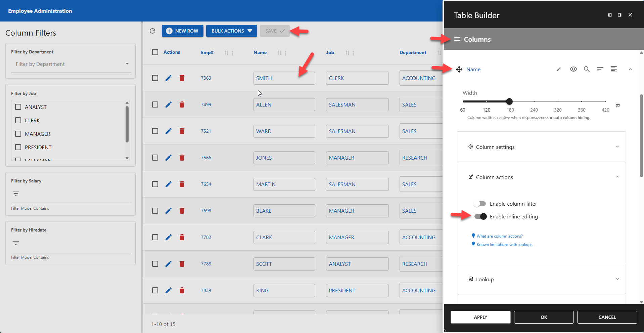
Task: Disable inline editing for Name column
Action: (x=480, y=216)
